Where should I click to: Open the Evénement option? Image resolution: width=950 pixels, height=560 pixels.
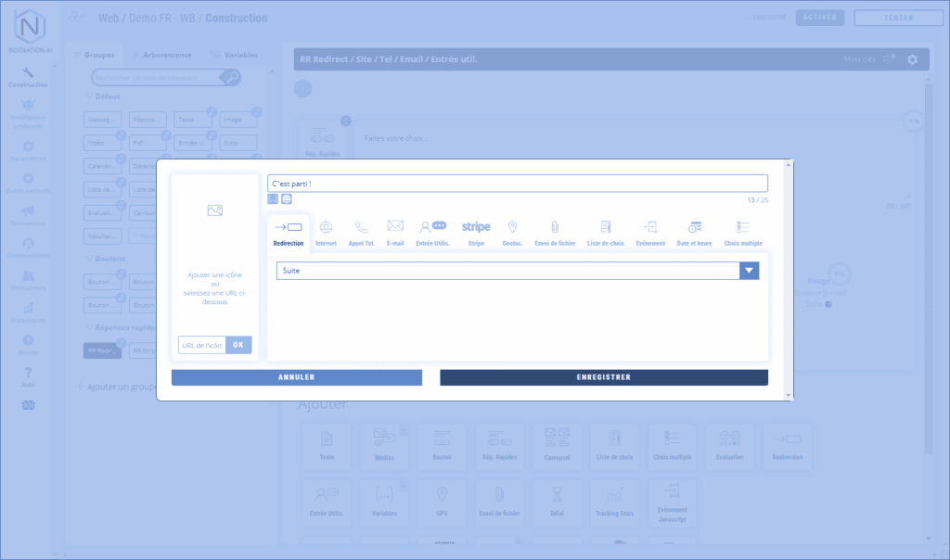[650, 231]
